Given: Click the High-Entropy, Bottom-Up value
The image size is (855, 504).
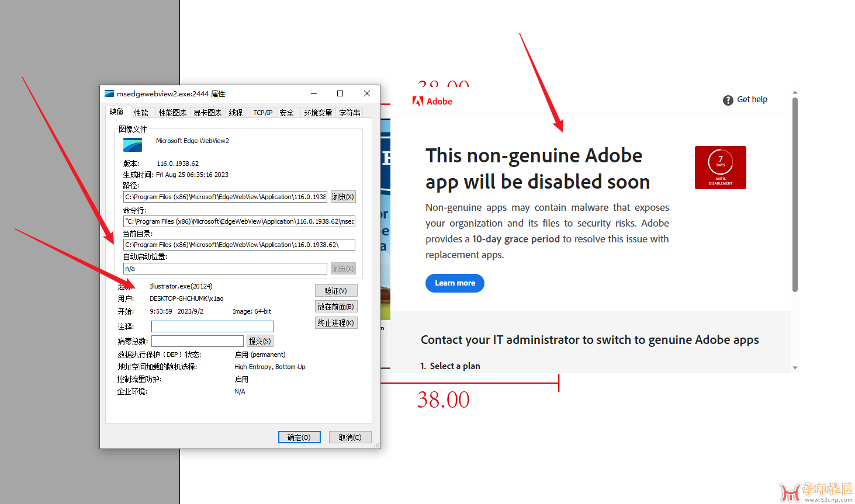Looking at the screenshot, I should pos(270,367).
